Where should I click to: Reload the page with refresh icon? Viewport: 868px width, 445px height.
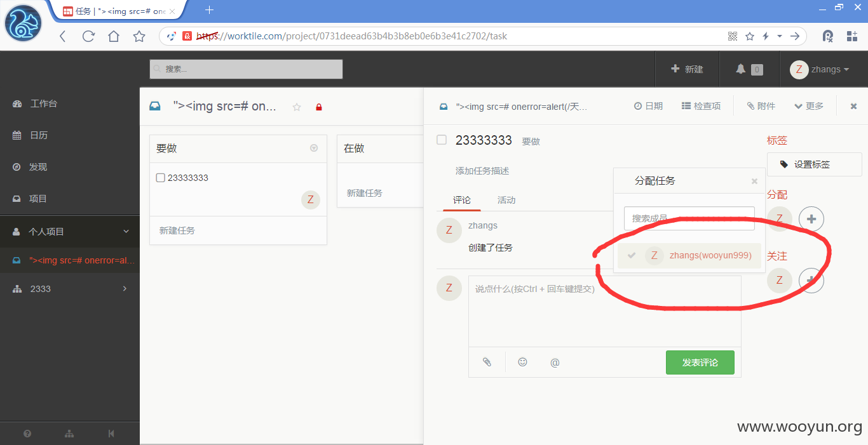click(88, 36)
